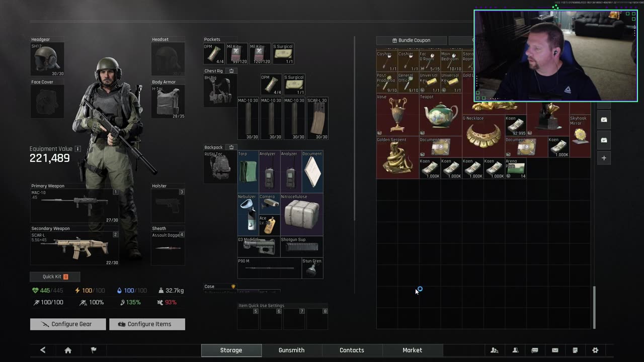The image size is (644, 362).
Task: Click the Configure Items button
Action: point(147,324)
